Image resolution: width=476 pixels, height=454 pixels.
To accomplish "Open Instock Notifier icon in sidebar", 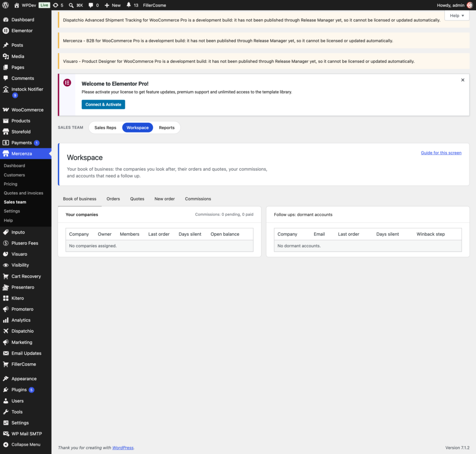I will [6, 89].
